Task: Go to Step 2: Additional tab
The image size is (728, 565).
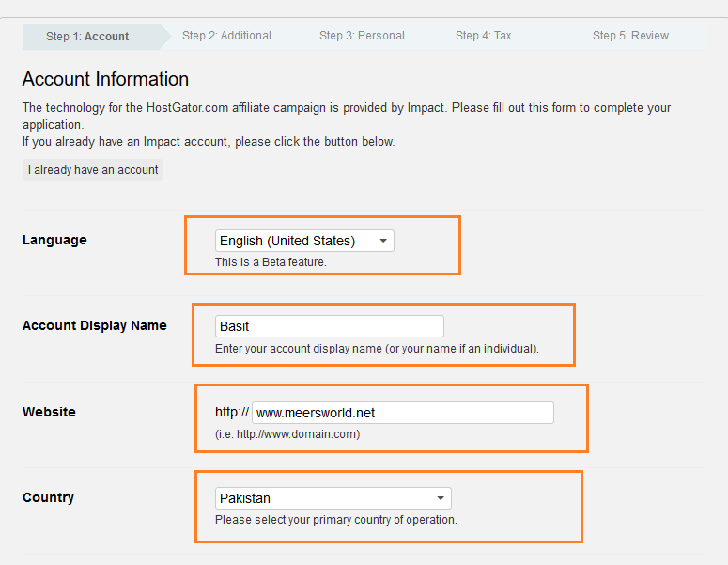Action: coord(226,36)
